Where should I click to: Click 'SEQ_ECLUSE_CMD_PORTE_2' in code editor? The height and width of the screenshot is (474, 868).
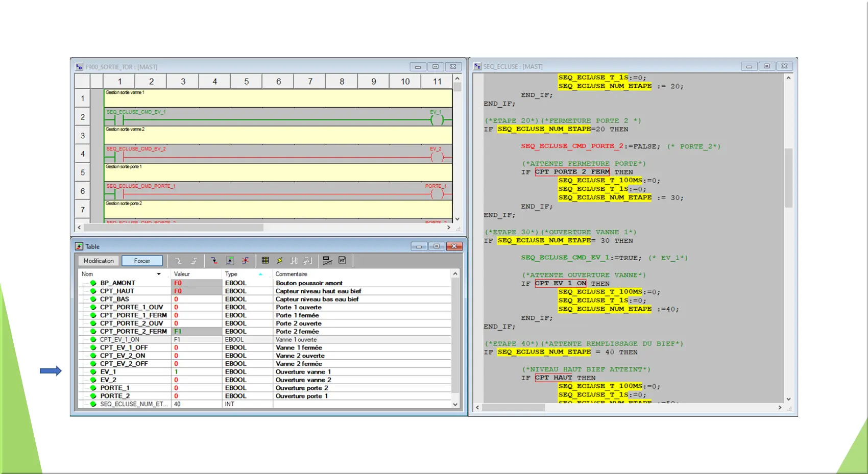click(572, 146)
